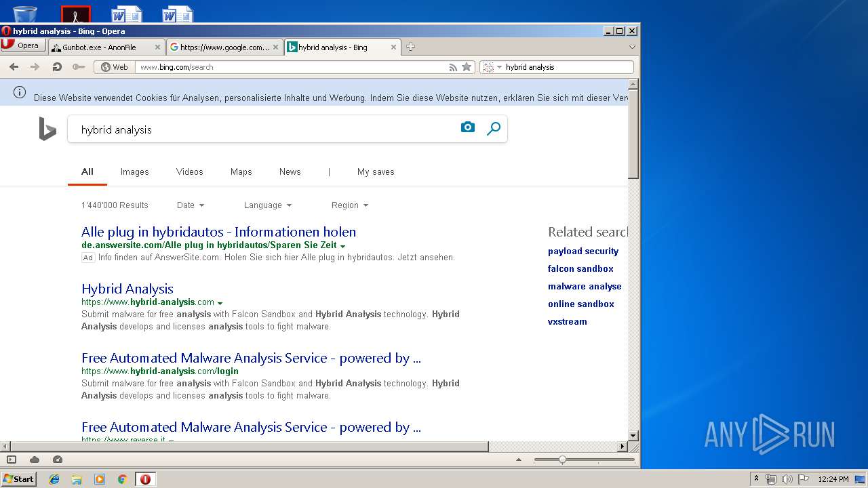This screenshot has height=488, width=868.
Task: Open the password wand key icon
Action: 79,67
